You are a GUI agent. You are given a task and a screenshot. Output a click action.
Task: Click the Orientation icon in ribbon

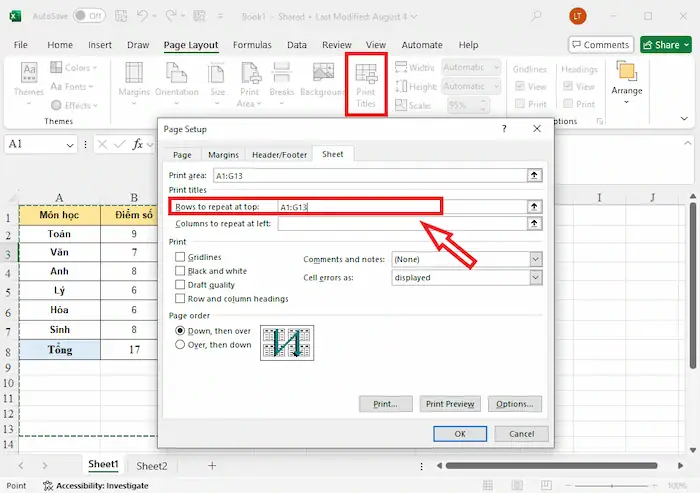pos(177,80)
